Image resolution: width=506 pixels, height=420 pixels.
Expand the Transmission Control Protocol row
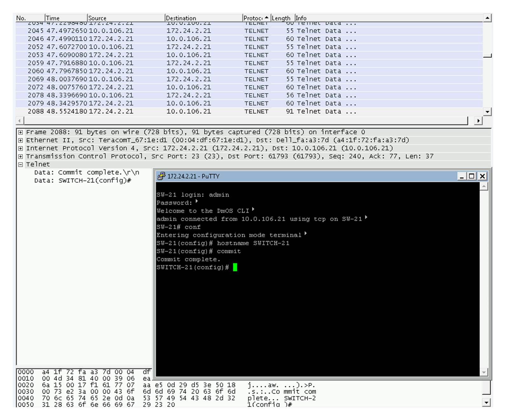tap(21, 156)
